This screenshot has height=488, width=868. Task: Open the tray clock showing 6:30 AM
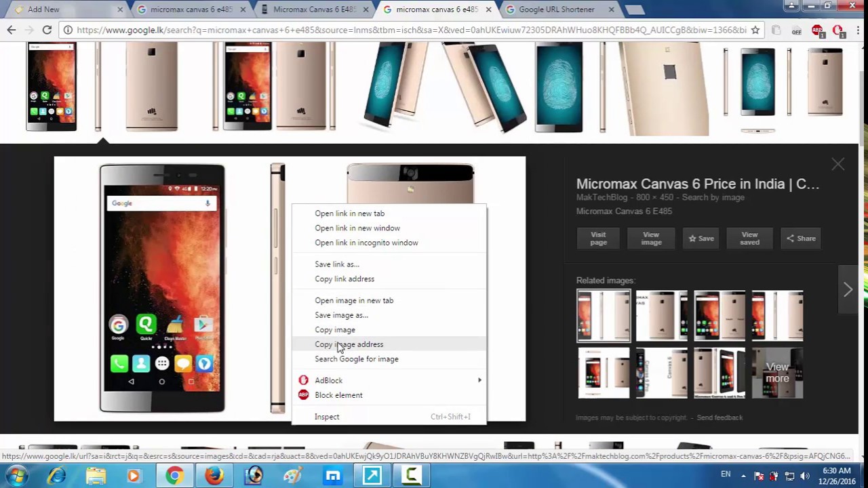[x=836, y=476]
